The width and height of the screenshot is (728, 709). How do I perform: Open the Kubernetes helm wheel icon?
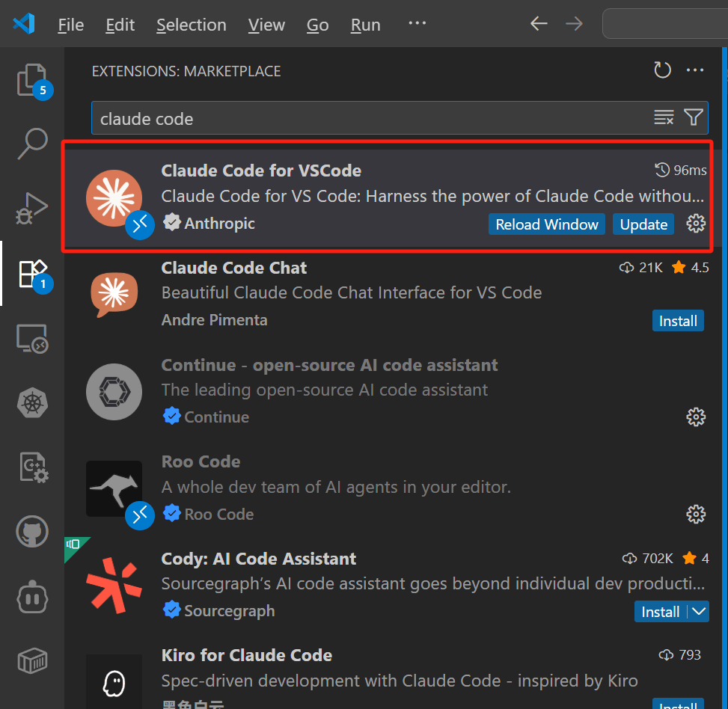[x=32, y=403]
